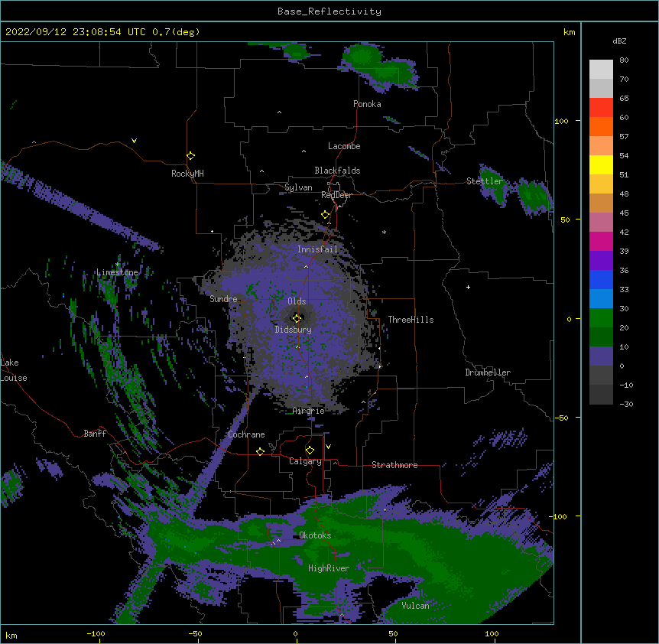Select the Innisfail city label
The image size is (659, 644).
[x=318, y=249]
